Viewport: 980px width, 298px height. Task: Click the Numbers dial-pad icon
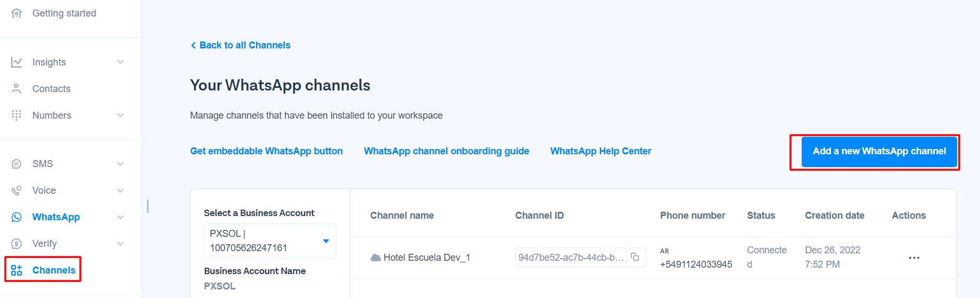[17, 115]
